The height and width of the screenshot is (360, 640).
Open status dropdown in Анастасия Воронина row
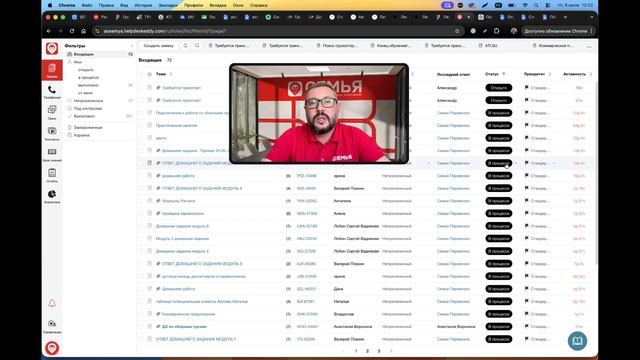(499, 327)
